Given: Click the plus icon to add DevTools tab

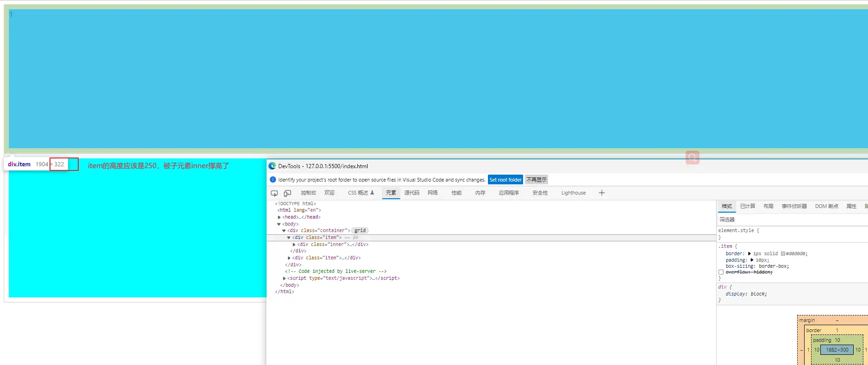Looking at the screenshot, I should pos(602,193).
